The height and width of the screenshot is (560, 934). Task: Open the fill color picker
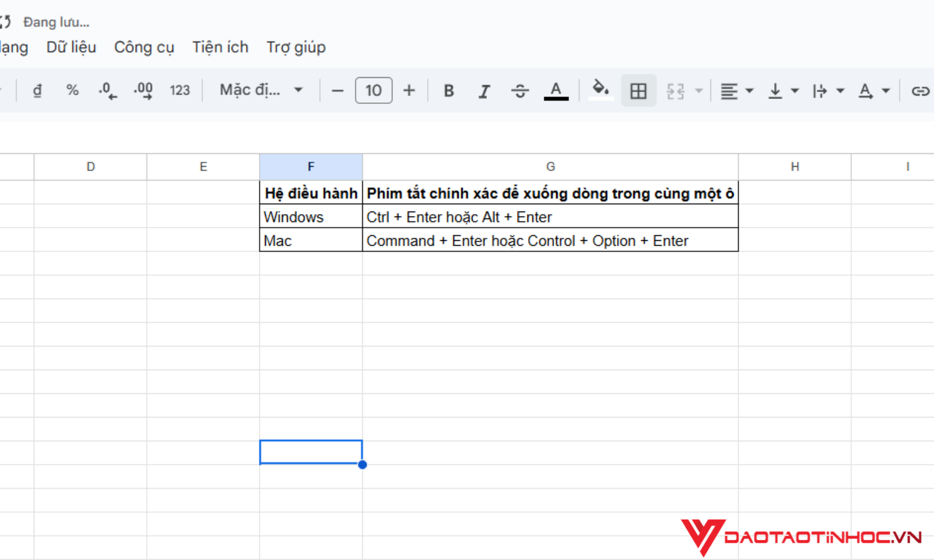pos(600,90)
